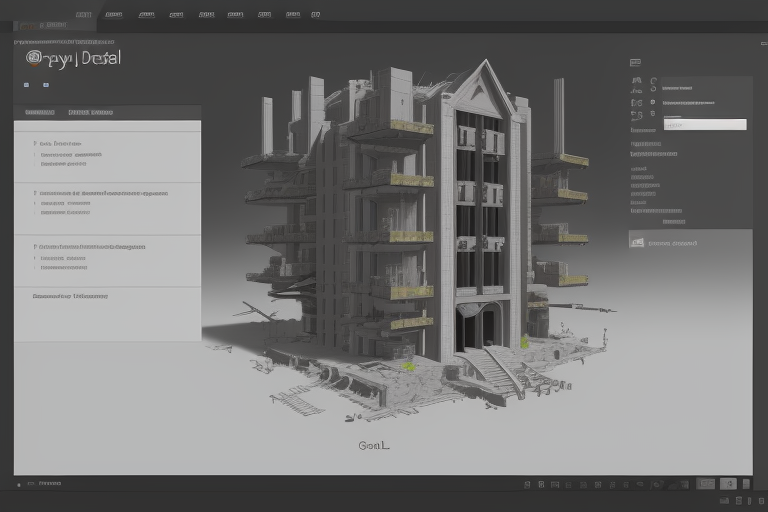Toggle the second circular option in the right panel
The image size is (768, 512).
coord(654,90)
